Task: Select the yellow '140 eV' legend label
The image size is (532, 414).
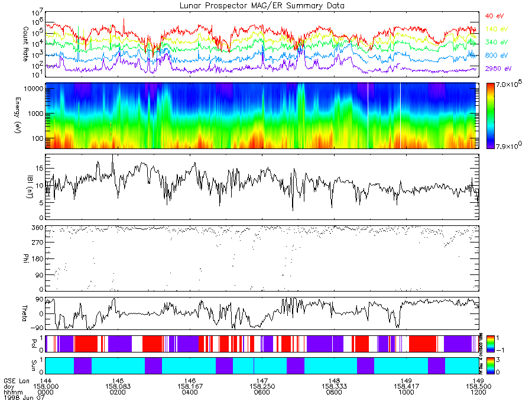Action: (496, 29)
